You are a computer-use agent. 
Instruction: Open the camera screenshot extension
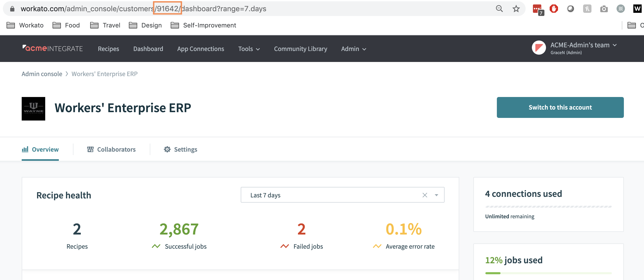604,9
